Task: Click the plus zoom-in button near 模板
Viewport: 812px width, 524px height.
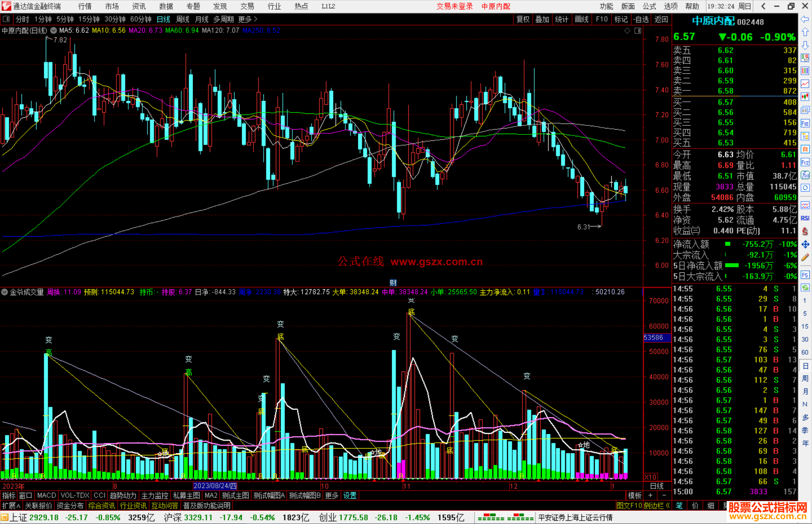Action: (x=651, y=495)
